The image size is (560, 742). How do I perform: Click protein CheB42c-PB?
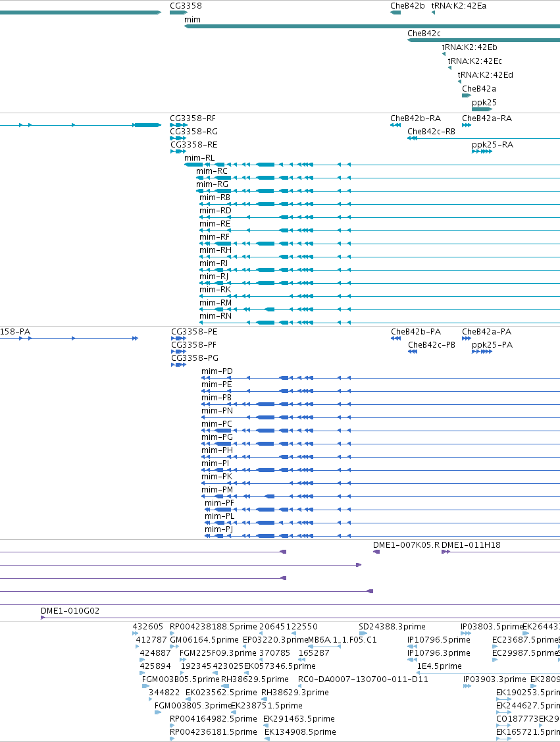click(x=432, y=345)
